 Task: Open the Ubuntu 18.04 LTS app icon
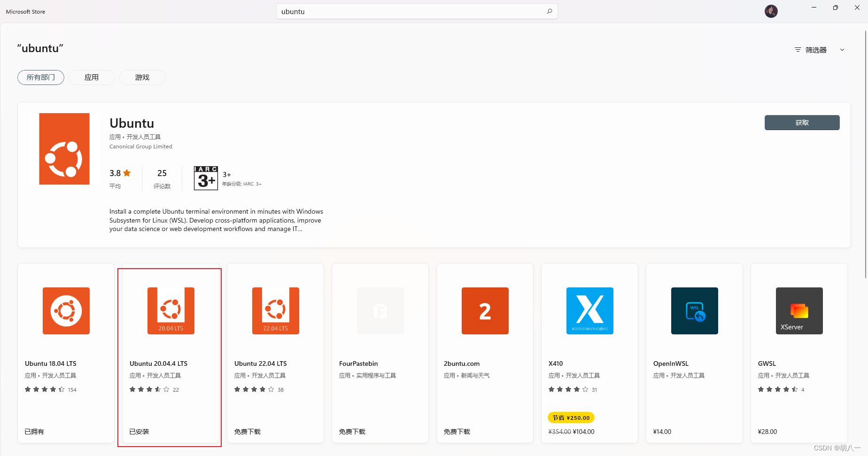66,310
